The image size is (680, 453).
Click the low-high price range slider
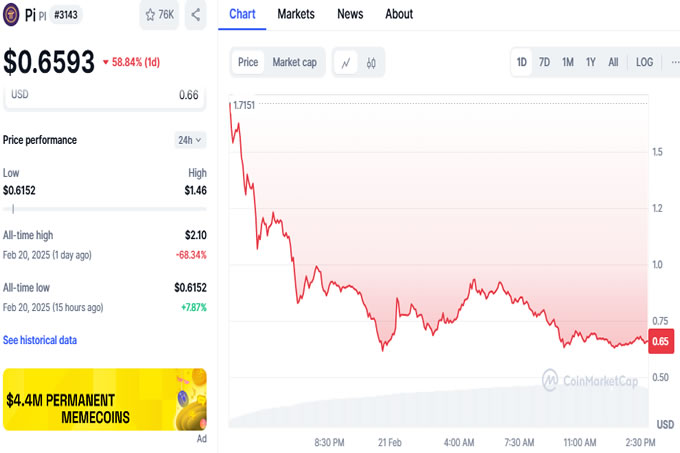[104, 209]
